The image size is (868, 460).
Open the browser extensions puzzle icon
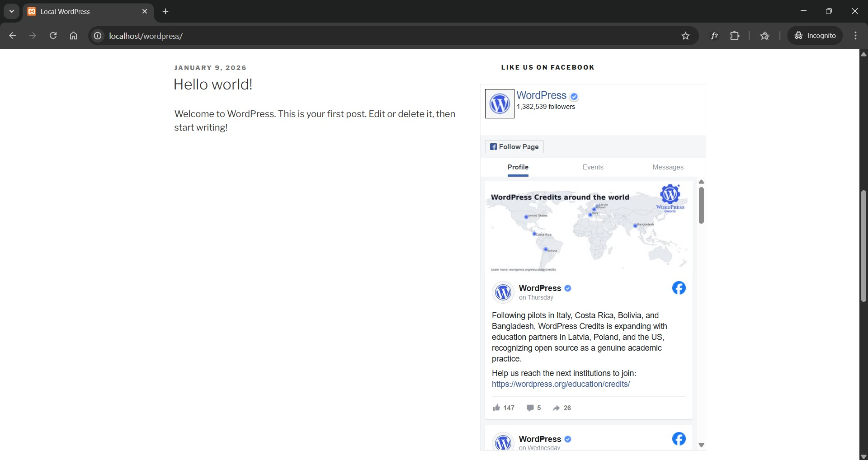[x=735, y=36]
